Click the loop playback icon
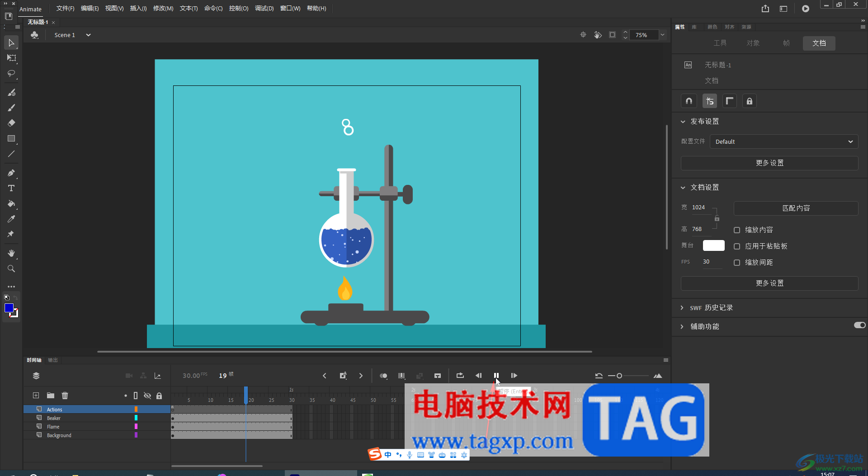This screenshot has height=476, width=868. point(460,376)
